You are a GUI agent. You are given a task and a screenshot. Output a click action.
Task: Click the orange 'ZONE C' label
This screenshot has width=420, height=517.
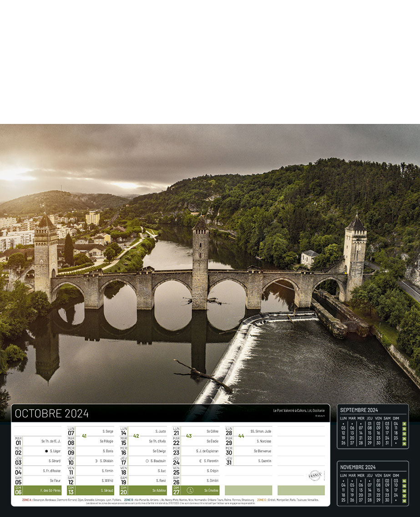262,500
